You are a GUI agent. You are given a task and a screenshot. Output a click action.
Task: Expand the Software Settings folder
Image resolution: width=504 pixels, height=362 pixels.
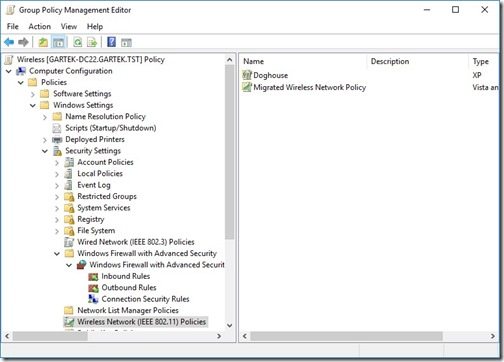click(33, 94)
